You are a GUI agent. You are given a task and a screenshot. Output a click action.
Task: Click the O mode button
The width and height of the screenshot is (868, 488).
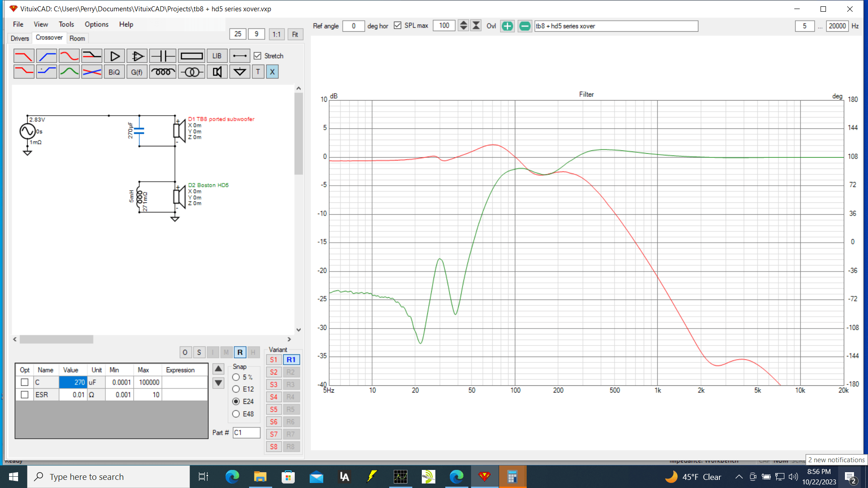tap(185, 352)
